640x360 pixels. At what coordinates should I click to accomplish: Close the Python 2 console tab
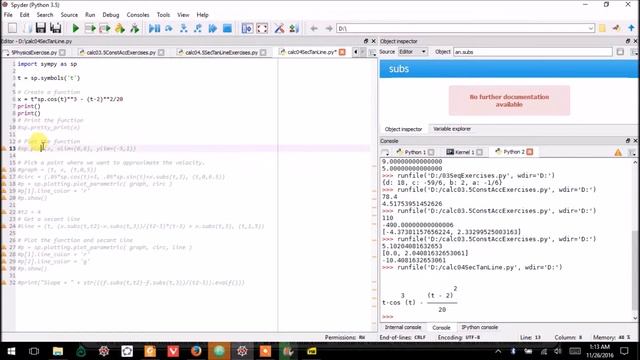(530, 152)
